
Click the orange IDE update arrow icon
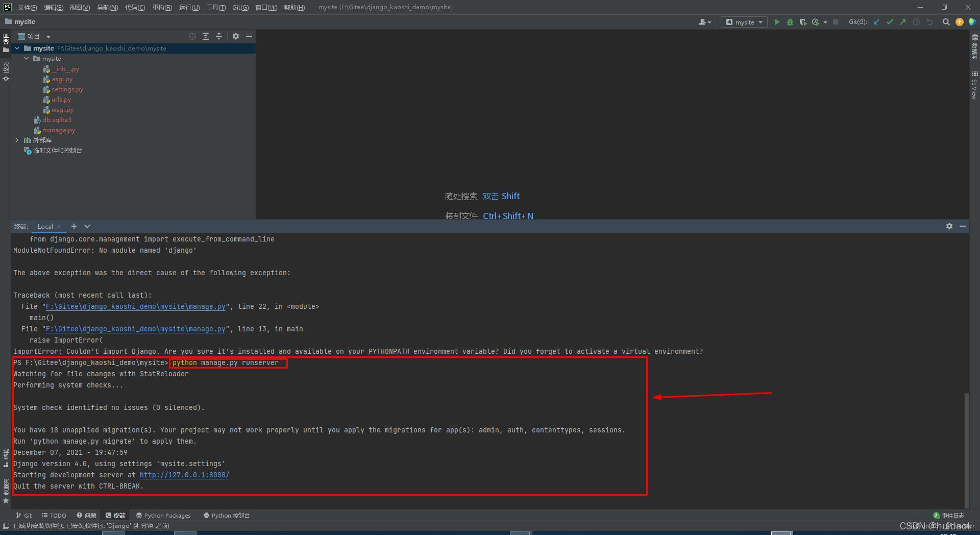coord(960,22)
